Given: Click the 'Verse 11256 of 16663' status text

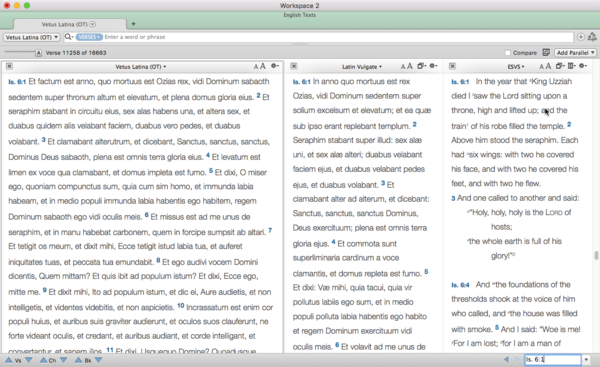Looking at the screenshot, I should (76, 53).
